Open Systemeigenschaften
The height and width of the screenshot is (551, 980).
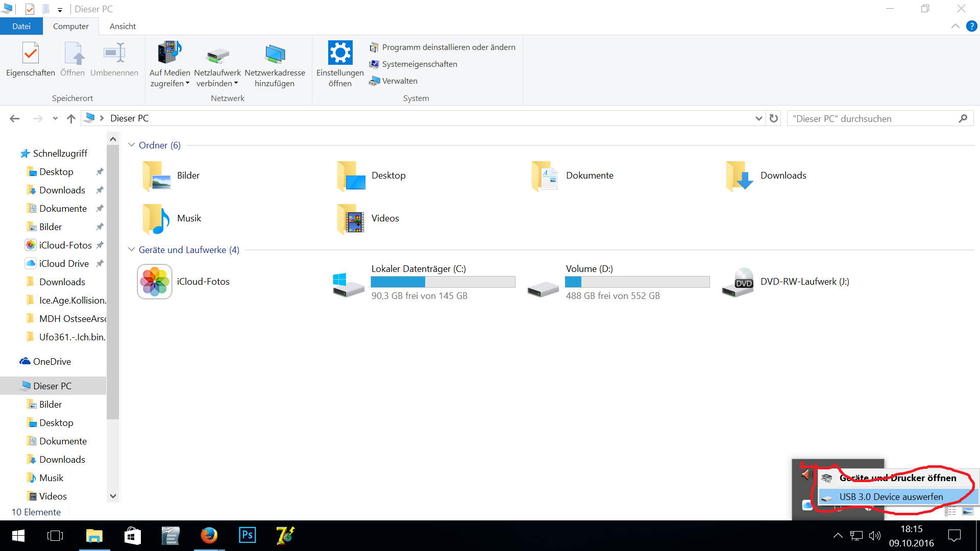tap(413, 64)
